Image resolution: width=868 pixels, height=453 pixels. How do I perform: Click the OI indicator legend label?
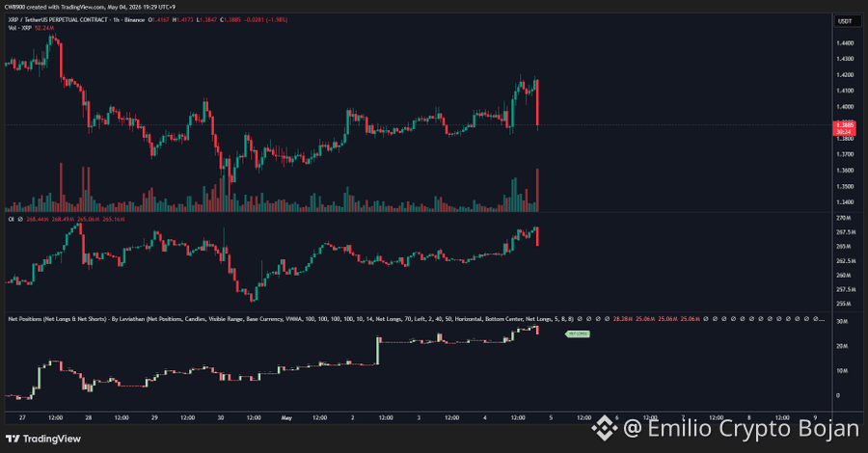coord(11,219)
